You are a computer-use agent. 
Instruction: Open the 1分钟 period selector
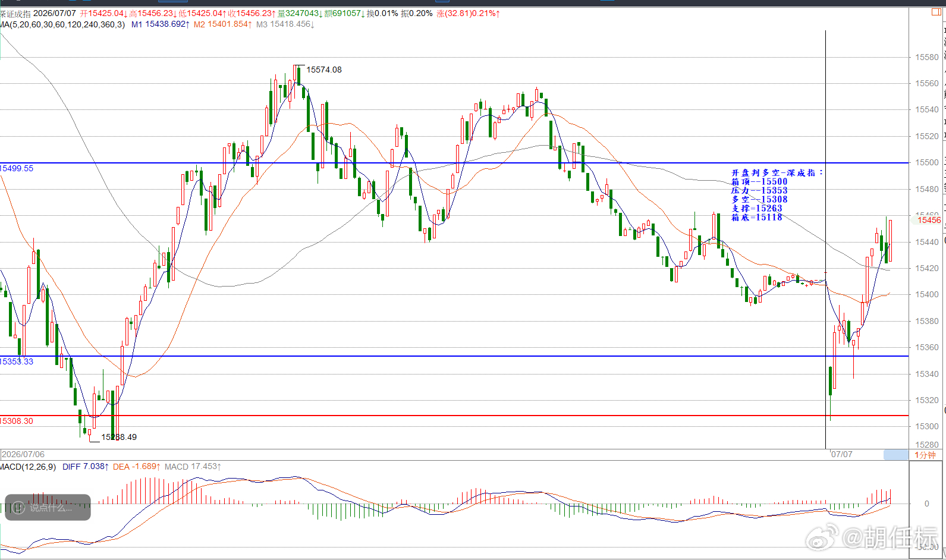(x=925, y=455)
